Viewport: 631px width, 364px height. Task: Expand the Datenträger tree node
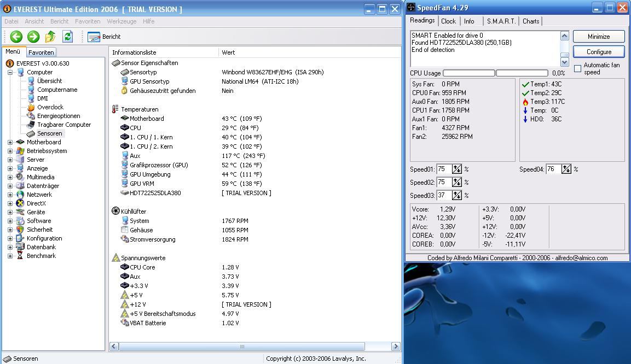(x=10, y=186)
